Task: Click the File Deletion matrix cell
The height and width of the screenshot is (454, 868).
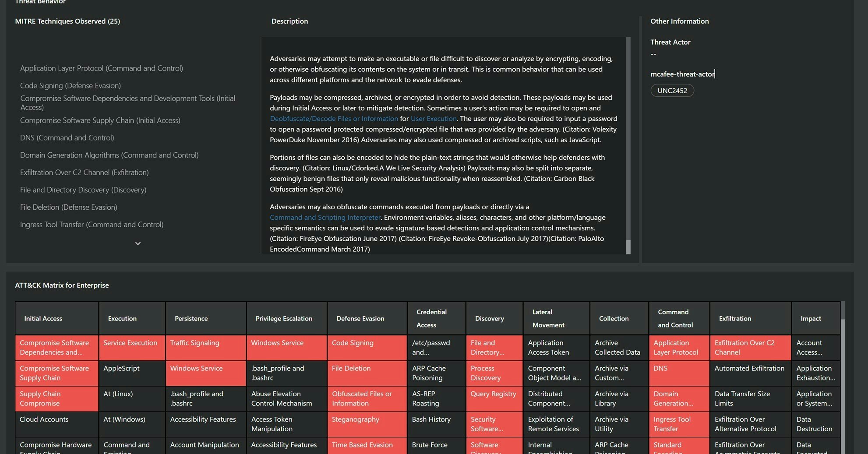Action: pyautogui.click(x=367, y=373)
